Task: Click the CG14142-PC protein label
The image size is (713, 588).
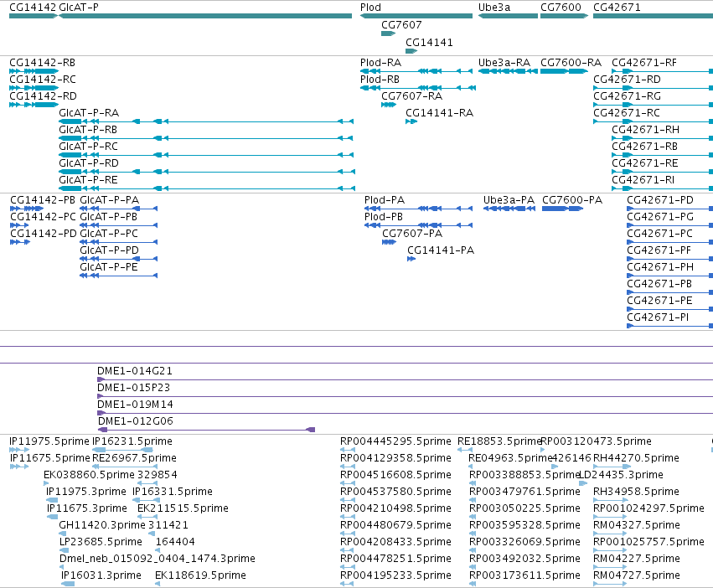Action: pos(43,216)
